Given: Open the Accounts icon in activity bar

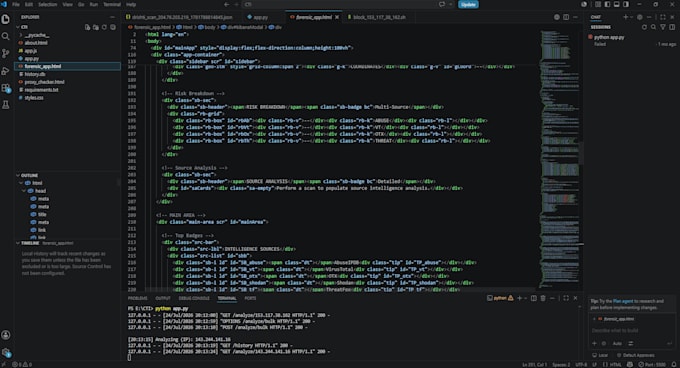Looking at the screenshot, I should point(6,335).
